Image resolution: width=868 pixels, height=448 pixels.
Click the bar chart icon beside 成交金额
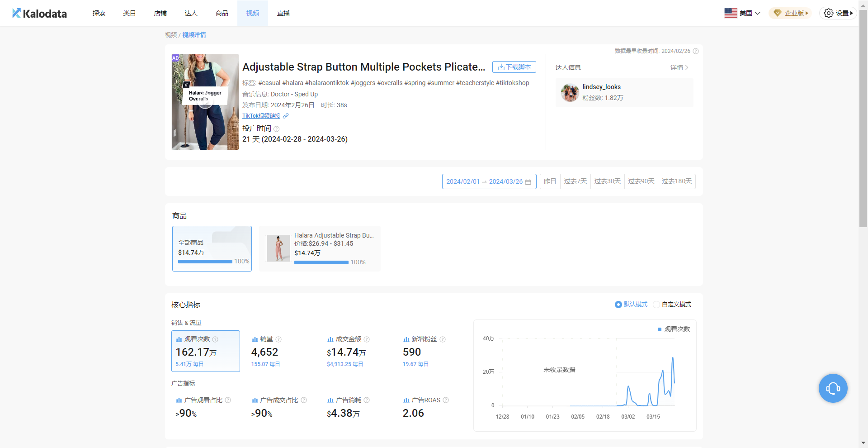(330, 339)
